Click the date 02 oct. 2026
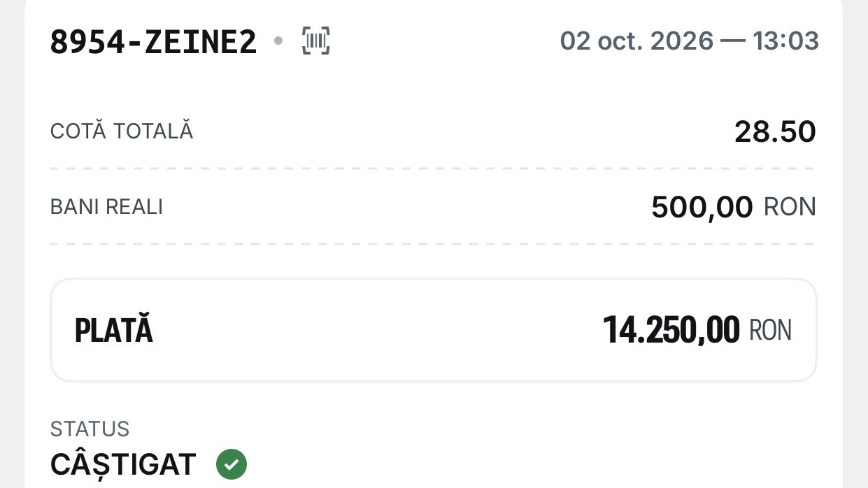The width and height of the screenshot is (868, 488). point(636,41)
